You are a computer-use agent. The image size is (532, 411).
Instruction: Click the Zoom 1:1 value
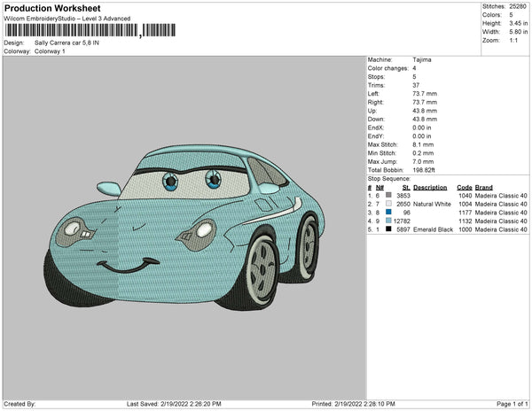(514, 40)
